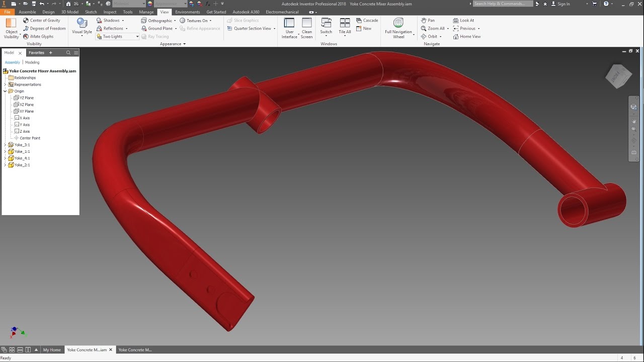Select the Look At tool

463,21
